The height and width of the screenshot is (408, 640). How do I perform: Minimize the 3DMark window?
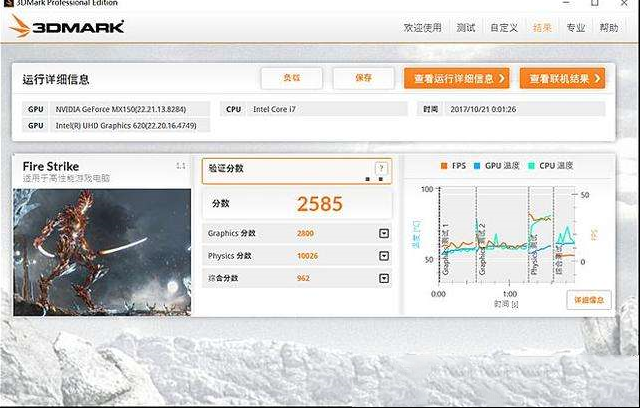click(x=566, y=3)
